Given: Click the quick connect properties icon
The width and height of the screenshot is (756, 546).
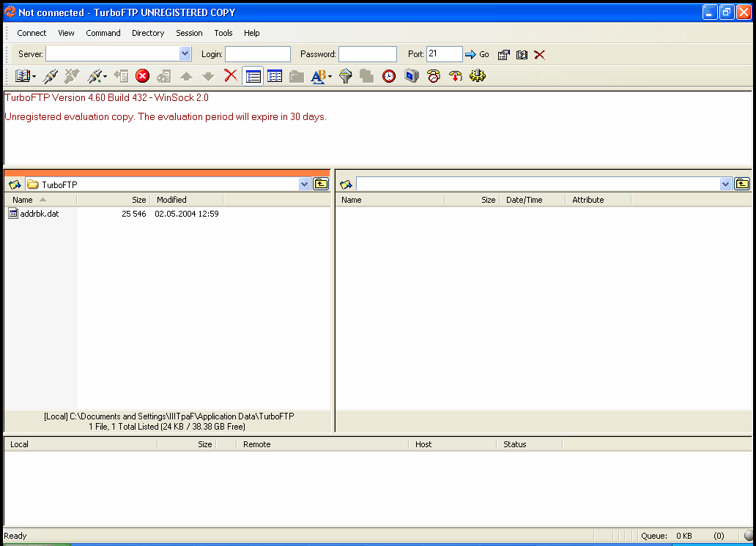Looking at the screenshot, I should click(x=504, y=54).
